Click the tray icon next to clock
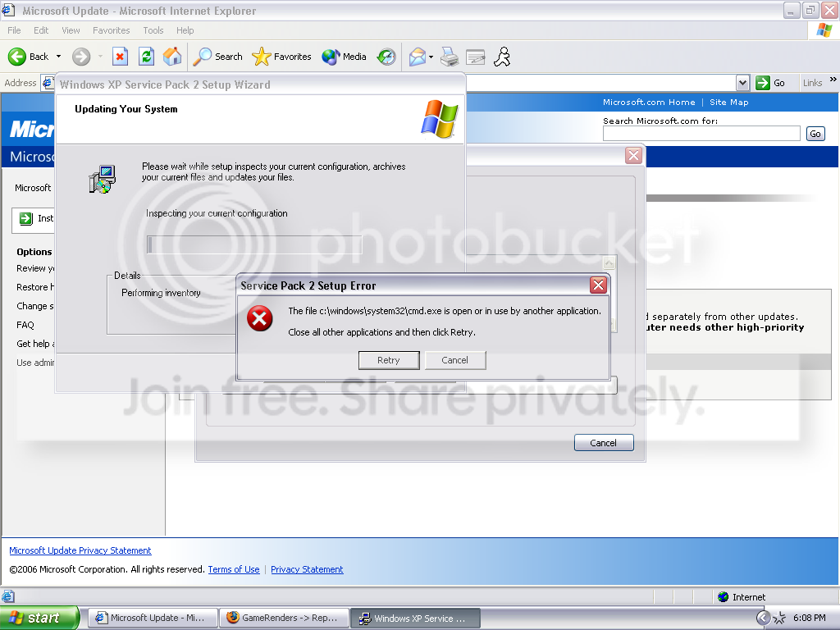Image resolution: width=840 pixels, height=630 pixels. (x=779, y=619)
